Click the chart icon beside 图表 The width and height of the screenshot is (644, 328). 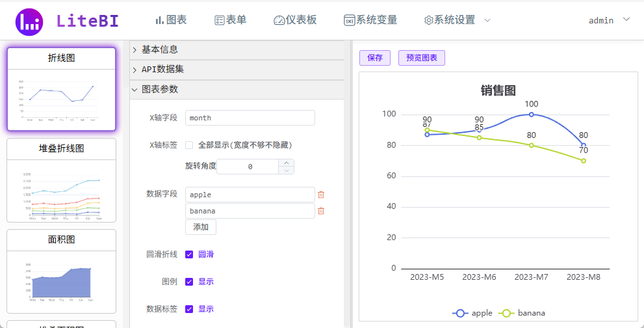coord(160,20)
